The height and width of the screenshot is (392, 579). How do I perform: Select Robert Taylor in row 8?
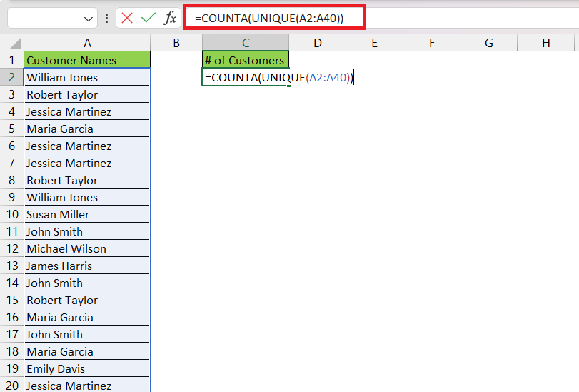pos(87,180)
